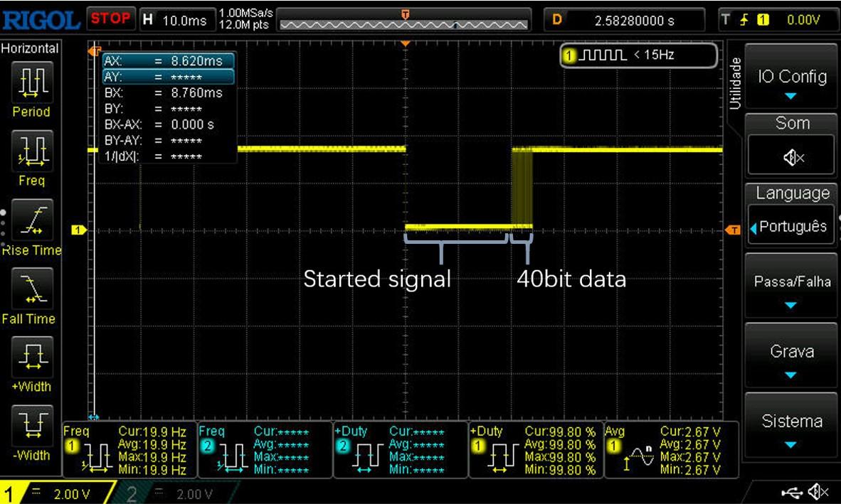The height and width of the screenshot is (504, 841).
Task: Click the channel 1 ground marker
Action: (79, 230)
